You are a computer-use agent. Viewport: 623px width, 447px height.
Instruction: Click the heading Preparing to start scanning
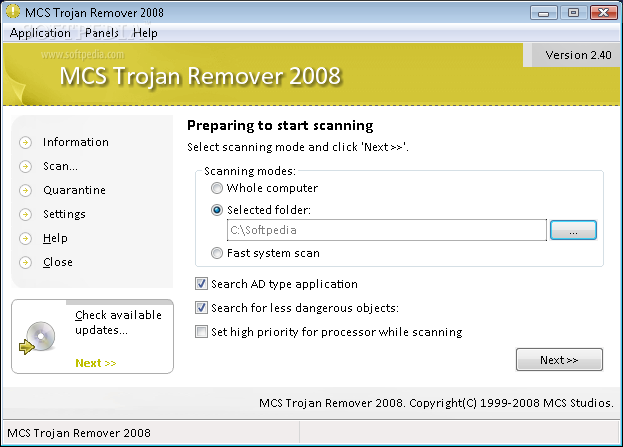click(x=280, y=126)
